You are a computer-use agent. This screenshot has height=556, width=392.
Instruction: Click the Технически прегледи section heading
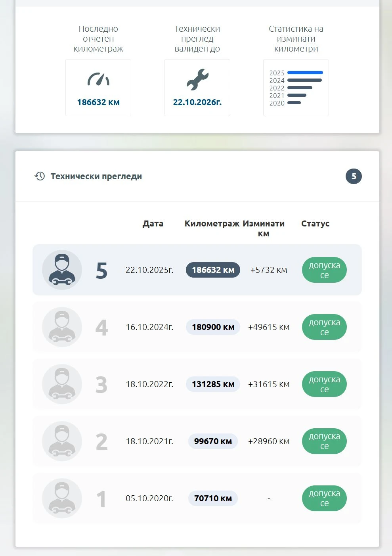click(96, 176)
